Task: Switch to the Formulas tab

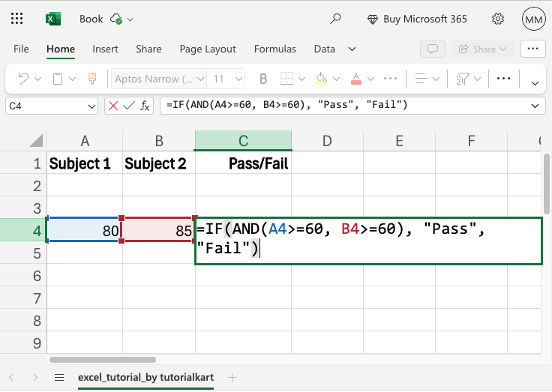Action: tap(275, 49)
